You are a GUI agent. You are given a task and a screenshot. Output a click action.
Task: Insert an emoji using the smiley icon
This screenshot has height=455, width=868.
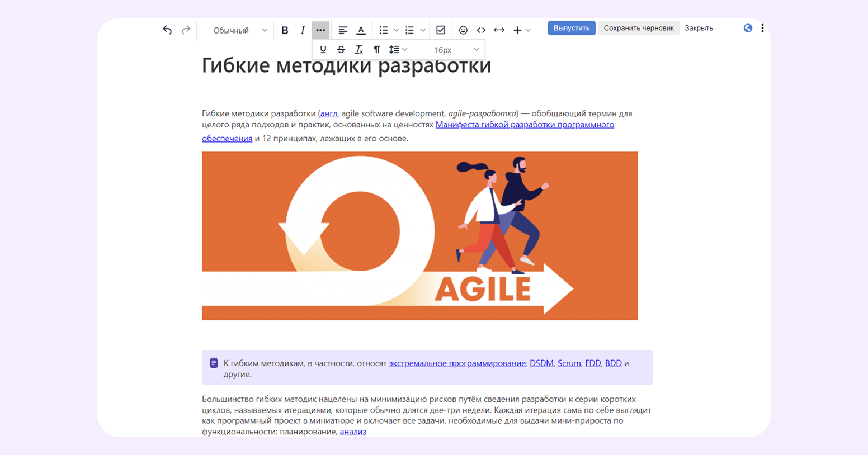click(463, 30)
